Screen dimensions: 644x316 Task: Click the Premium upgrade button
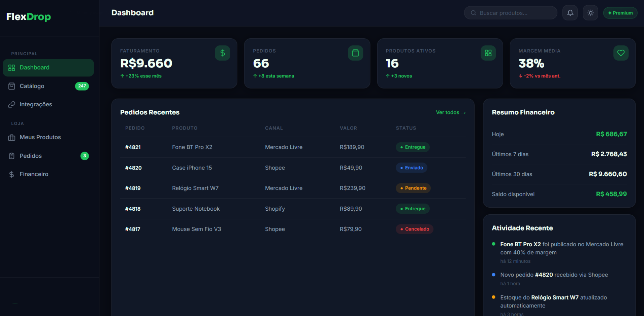pyautogui.click(x=620, y=12)
